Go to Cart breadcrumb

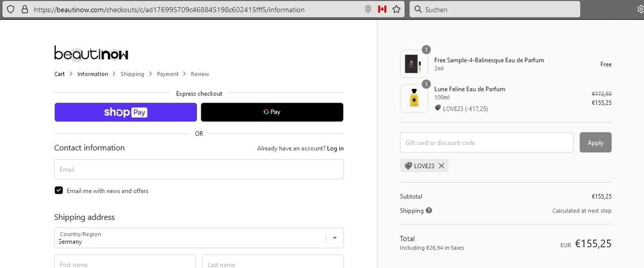[60, 74]
